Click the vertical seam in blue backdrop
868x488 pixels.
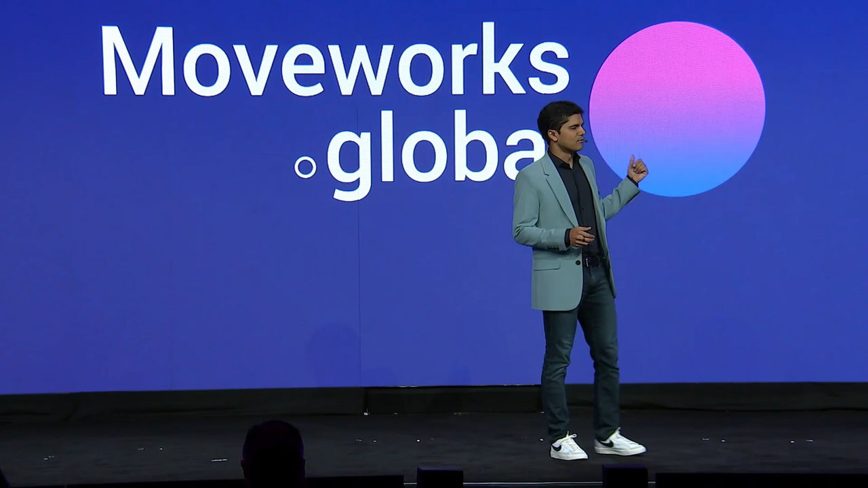pyautogui.click(x=359, y=271)
